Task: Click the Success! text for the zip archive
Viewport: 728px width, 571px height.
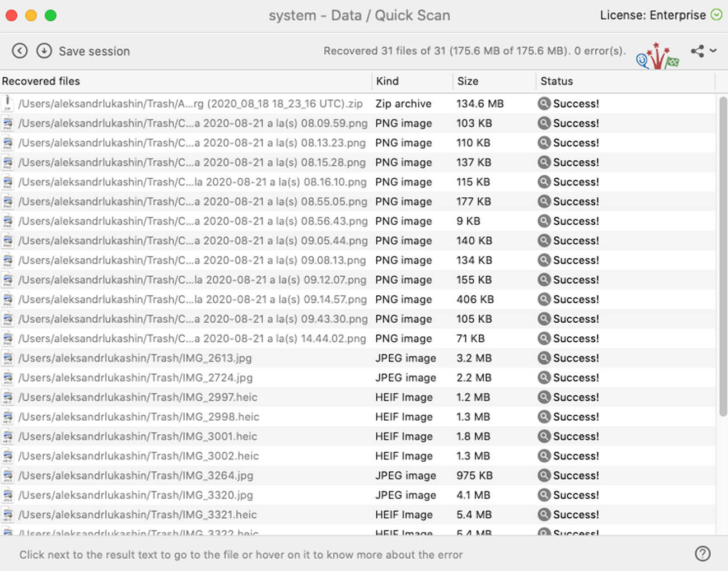Action: point(576,104)
